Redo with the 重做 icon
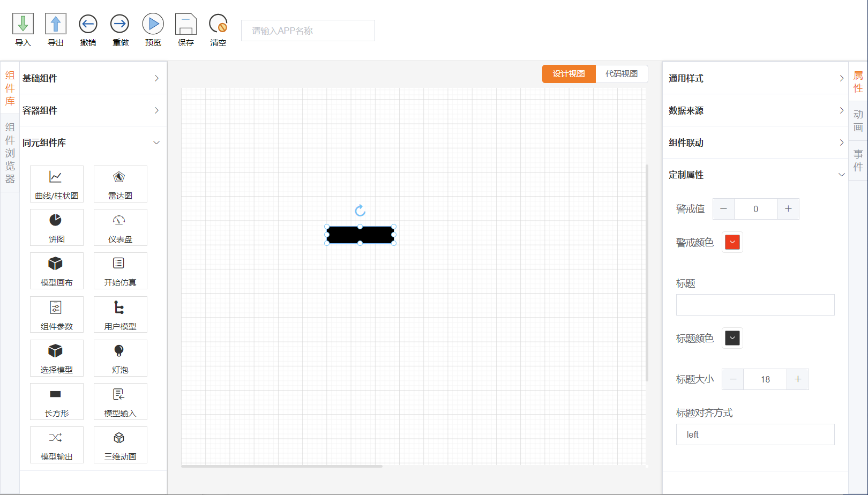Viewport: 868px width, 495px height. pos(120,24)
